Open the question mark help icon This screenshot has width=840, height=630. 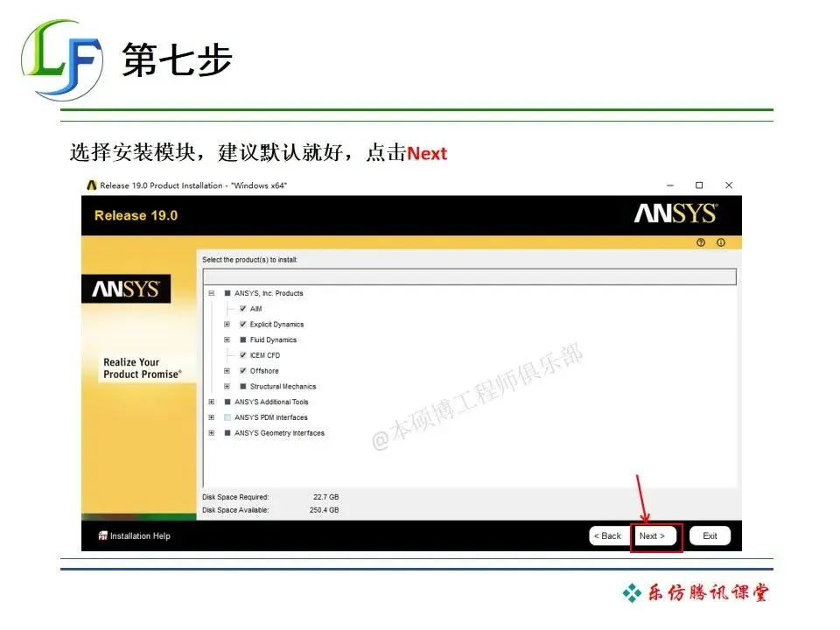coord(701,242)
